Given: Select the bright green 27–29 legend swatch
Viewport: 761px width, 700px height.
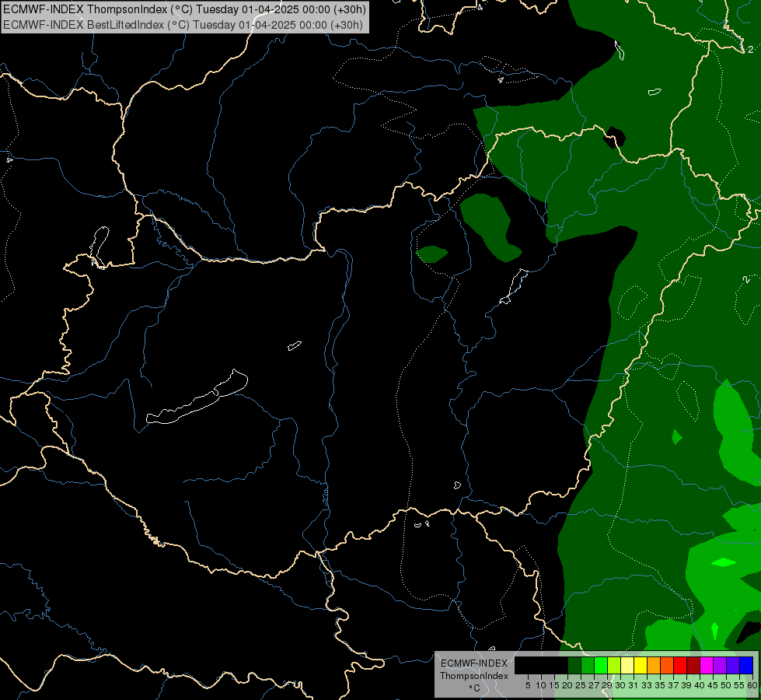Looking at the screenshot, I should click(601, 665).
